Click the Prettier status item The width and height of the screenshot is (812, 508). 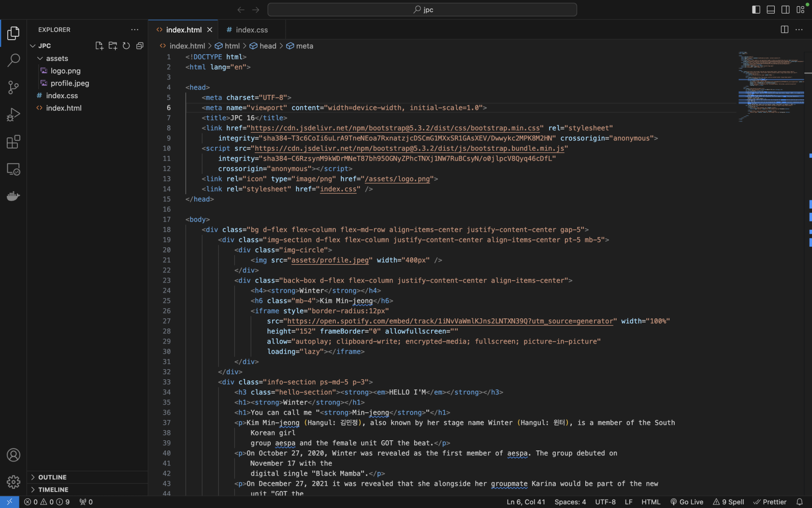pos(770,502)
